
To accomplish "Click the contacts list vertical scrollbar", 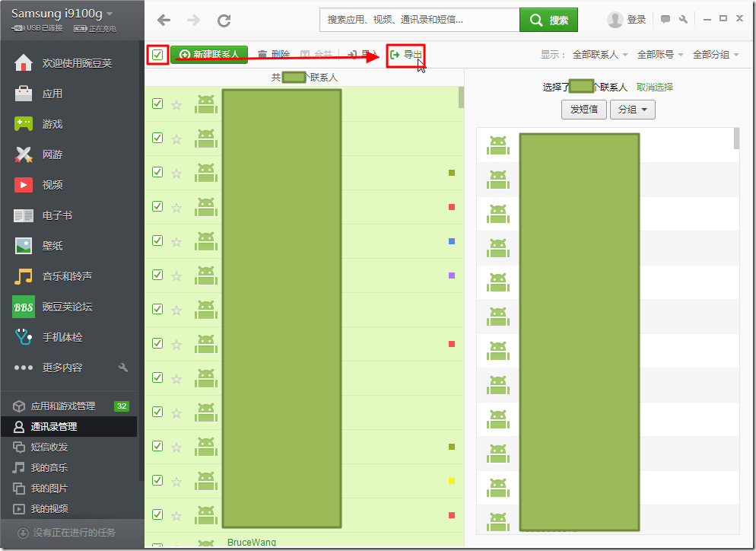I will click(x=461, y=97).
